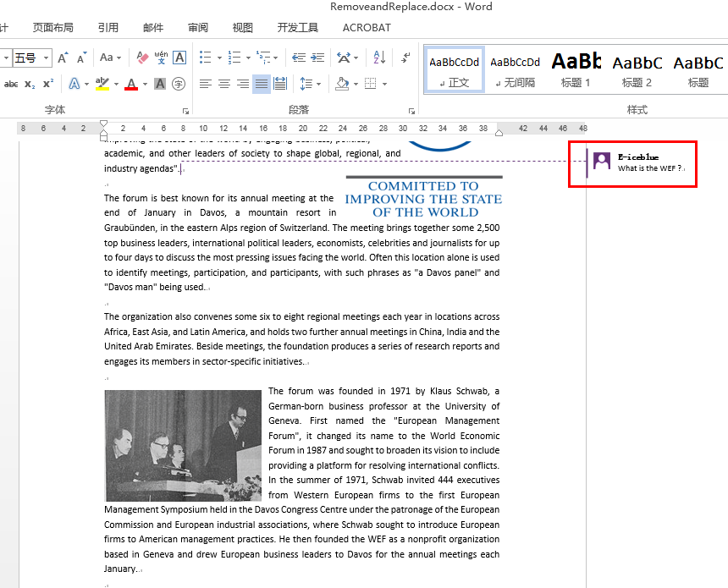Decrease paragraph indent
This screenshot has height=588, width=728.
click(x=299, y=58)
